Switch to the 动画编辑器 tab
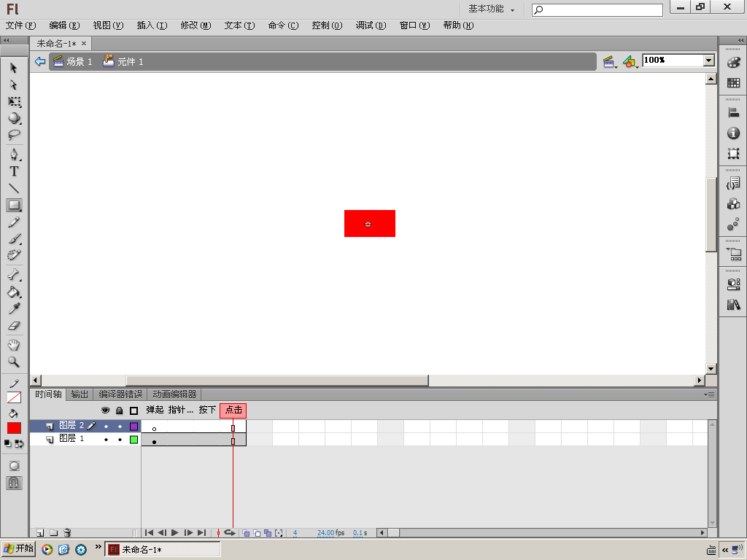747x560 pixels. (174, 394)
